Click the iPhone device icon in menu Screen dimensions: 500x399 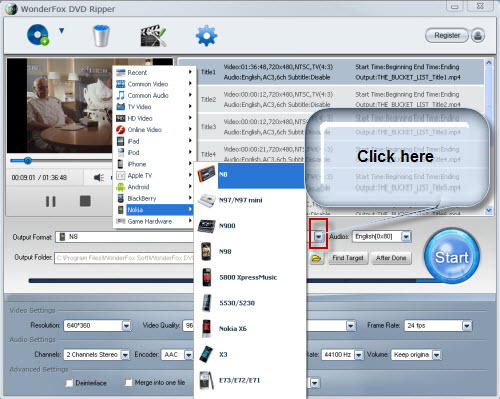point(120,164)
